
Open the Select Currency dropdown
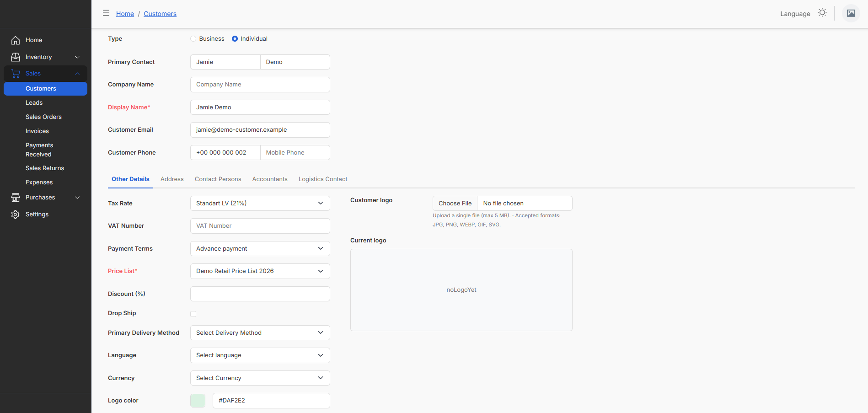coord(260,378)
